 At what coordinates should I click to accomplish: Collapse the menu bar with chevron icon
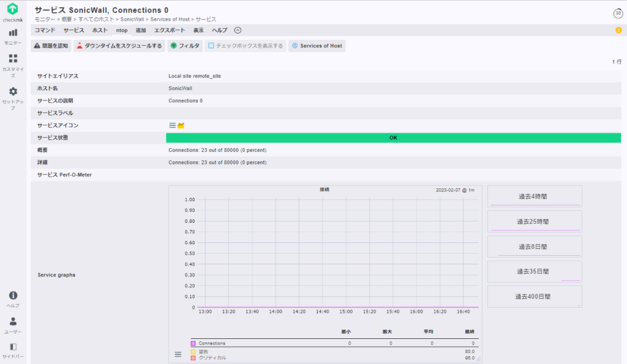pyautogui.click(x=238, y=31)
